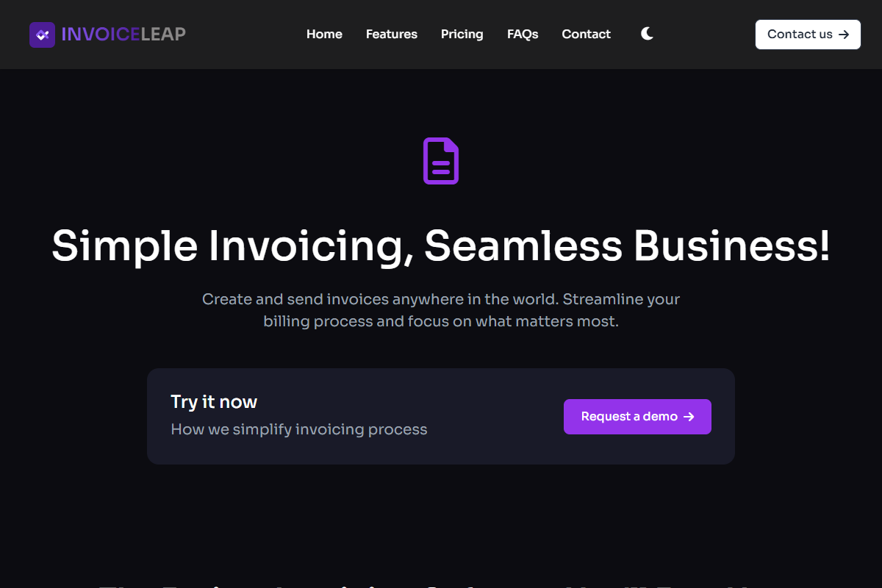Viewport: 882px width, 588px height.
Task: Click the arrow icon on Request a demo
Action: coord(688,417)
